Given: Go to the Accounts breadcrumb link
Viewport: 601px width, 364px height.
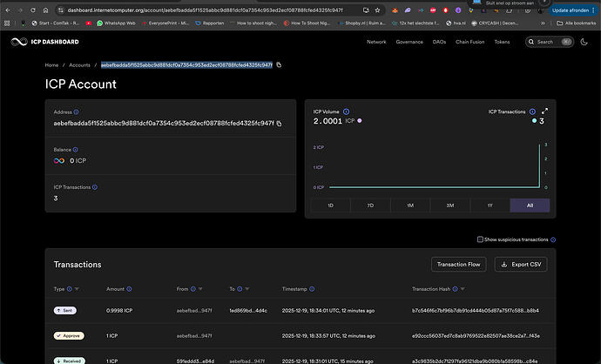Looking at the screenshot, I should pyautogui.click(x=79, y=65).
